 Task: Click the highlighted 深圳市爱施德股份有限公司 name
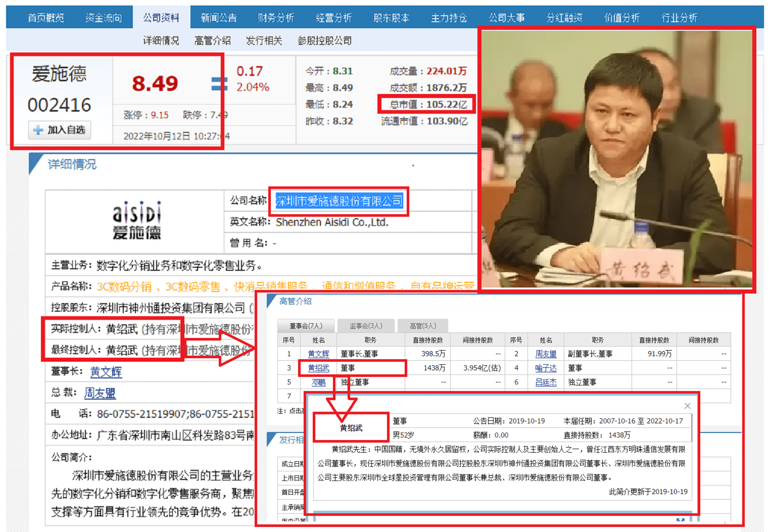click(x=339, y=201)
